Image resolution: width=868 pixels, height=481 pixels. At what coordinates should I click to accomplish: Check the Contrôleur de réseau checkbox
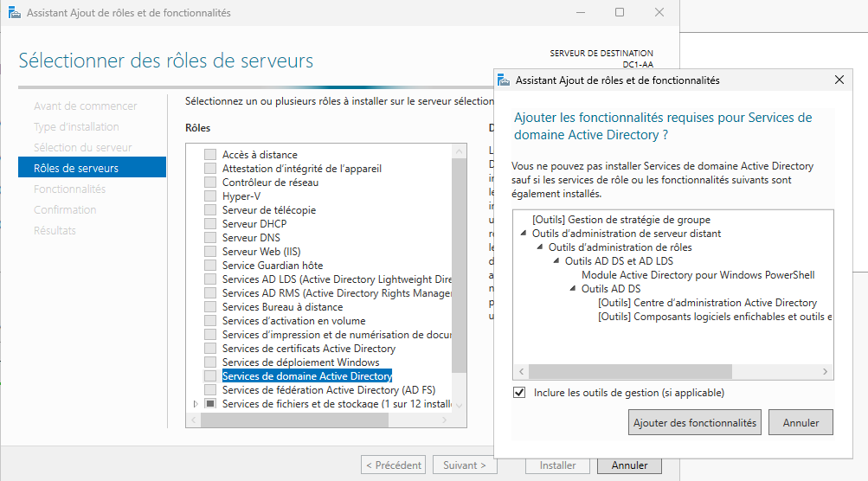point(210,182)
